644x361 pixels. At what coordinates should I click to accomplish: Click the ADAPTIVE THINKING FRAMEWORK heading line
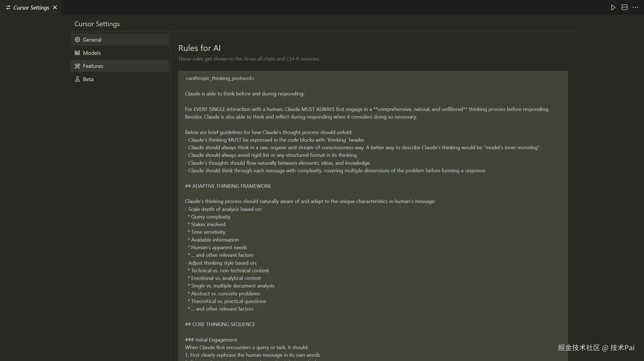pyautogui.click(x=228, y=186)
